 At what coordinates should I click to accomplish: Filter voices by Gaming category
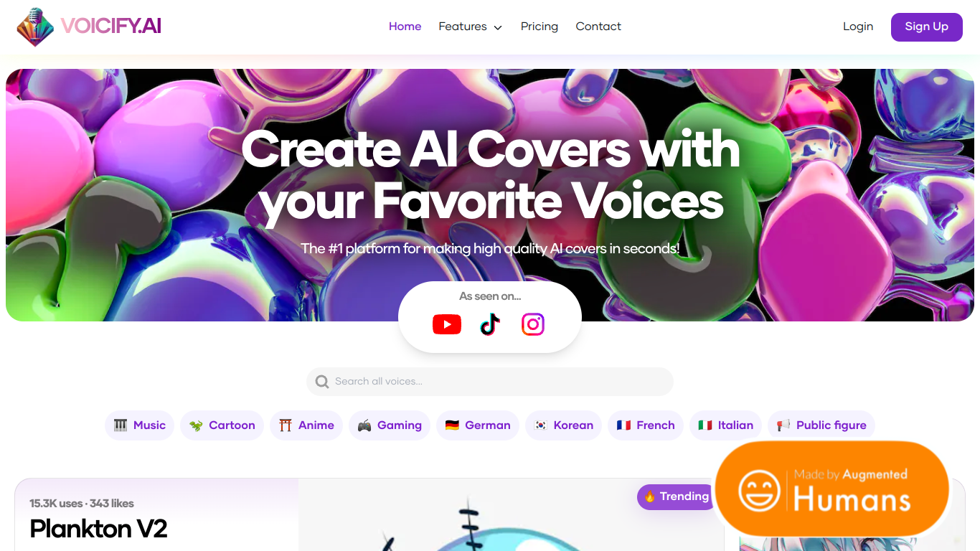(x=390, y=425)
